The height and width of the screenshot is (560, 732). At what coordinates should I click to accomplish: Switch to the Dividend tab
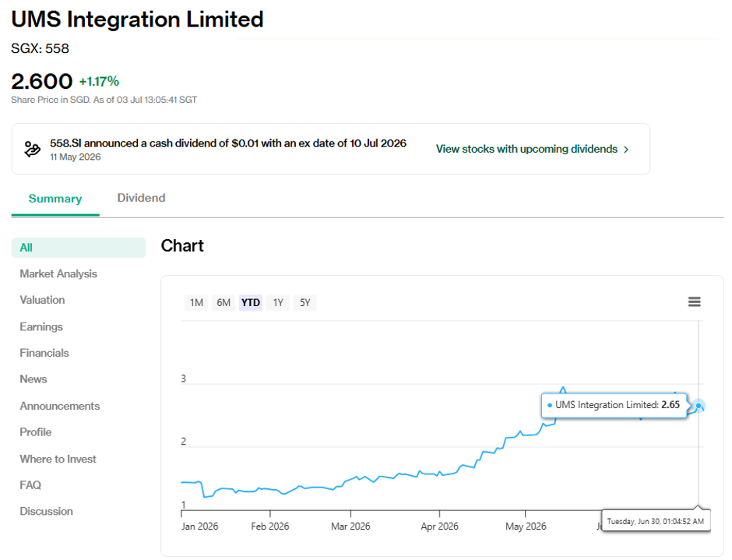pyautogui.click(x=141, y=198)
